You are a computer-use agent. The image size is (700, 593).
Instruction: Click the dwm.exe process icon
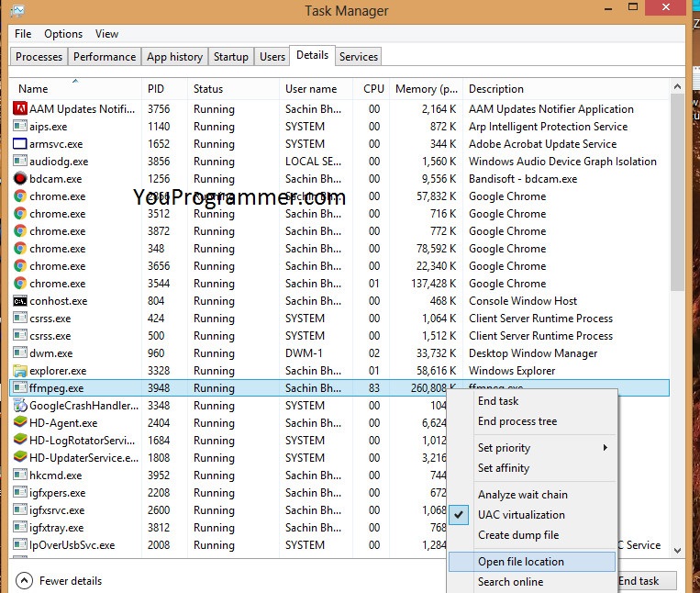[20, 352]
